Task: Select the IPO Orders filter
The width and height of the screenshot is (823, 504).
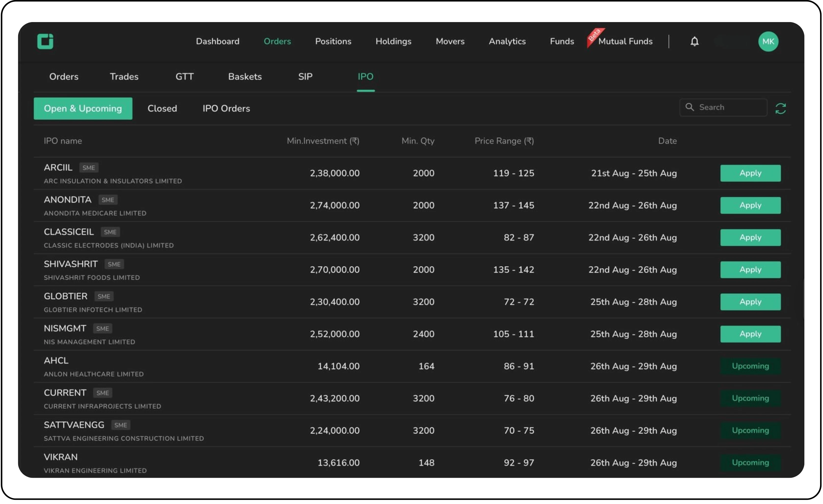Action: (226, 108)
